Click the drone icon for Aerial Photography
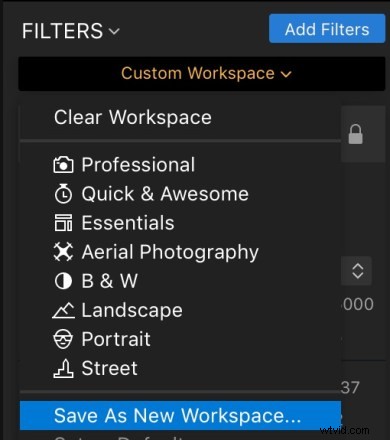 pyautogui.click(x=63, y=252)
